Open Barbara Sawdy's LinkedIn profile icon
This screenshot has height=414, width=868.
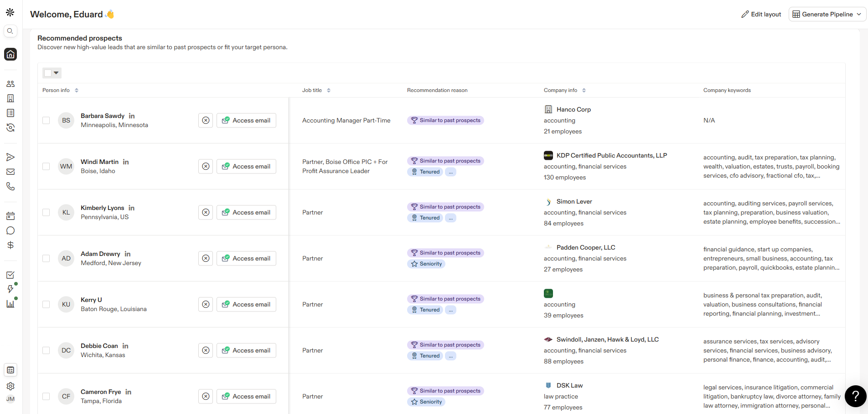click(x=132, y=116)
